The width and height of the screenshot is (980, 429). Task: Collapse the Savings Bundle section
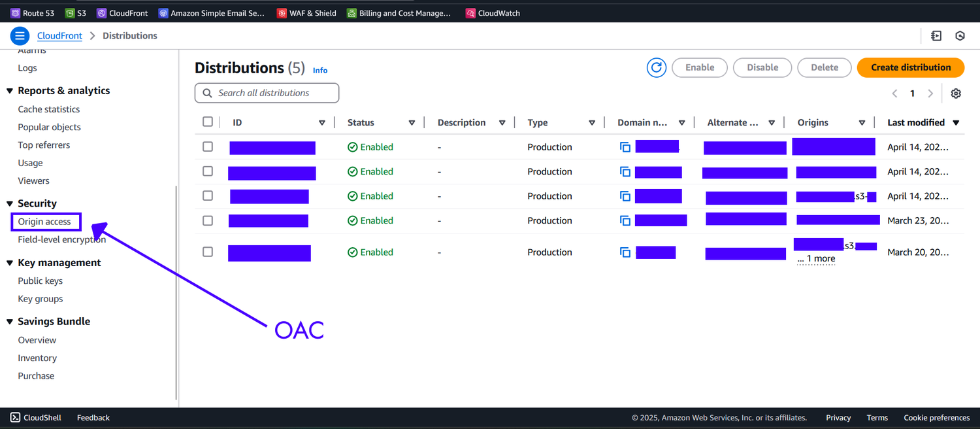click(10, 322)
